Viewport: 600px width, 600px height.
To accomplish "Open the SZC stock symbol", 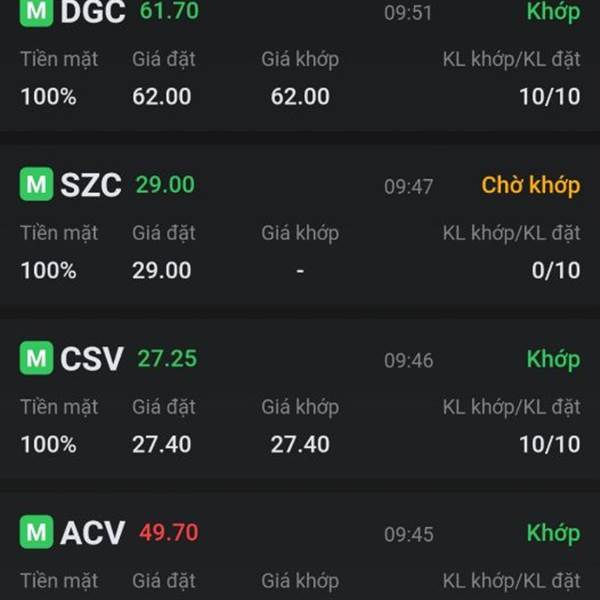I will click(x=91, y=185).
